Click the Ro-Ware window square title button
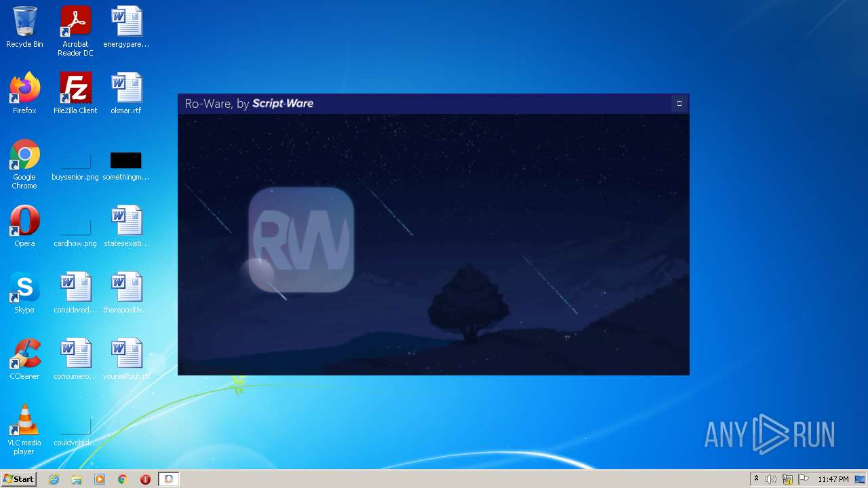Image resolution: width=868 pixels, height=488 pixels. pyautogui.click(x=679, y=104)
